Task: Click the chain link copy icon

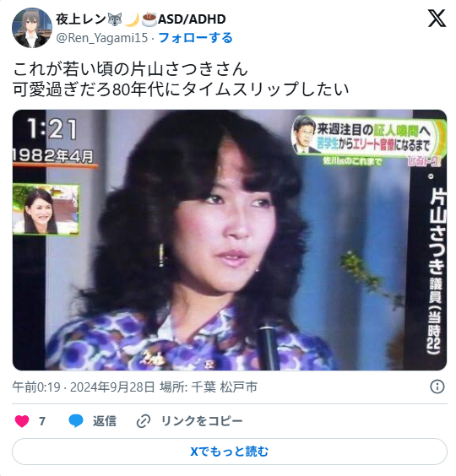Action: (x=144, y=421)
